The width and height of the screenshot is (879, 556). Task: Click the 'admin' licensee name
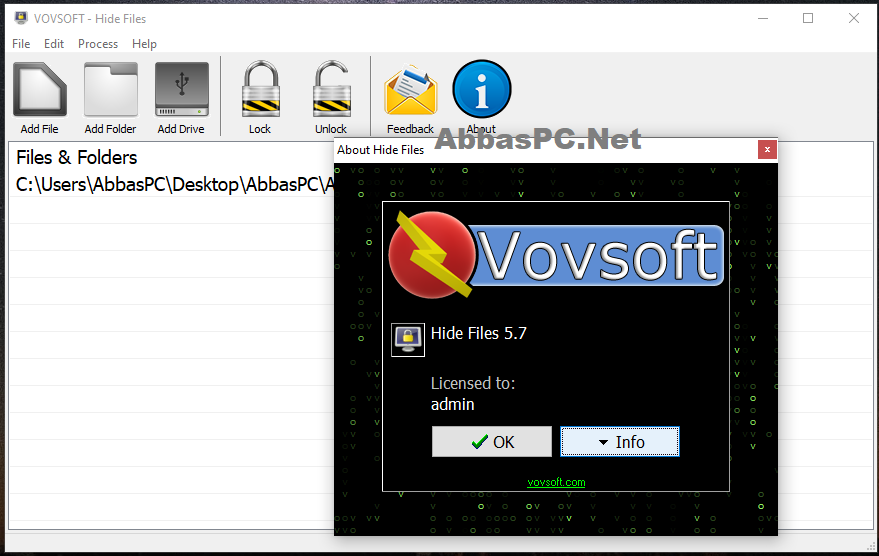(x=452, y=404)
